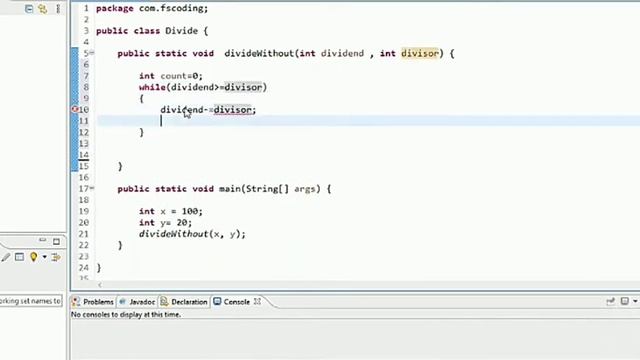
Task: Click the Pin Console icon in console toolbar
Action: pos(611,301)
